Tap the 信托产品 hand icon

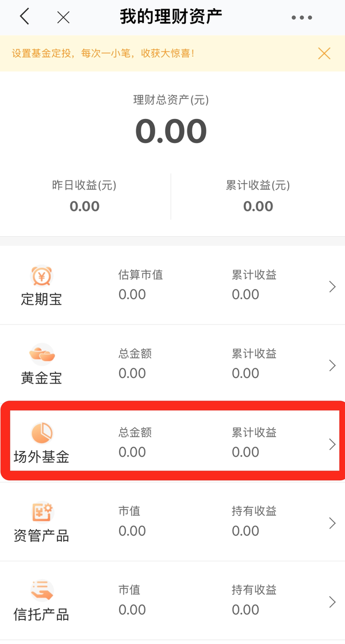(x=41, y=591)
